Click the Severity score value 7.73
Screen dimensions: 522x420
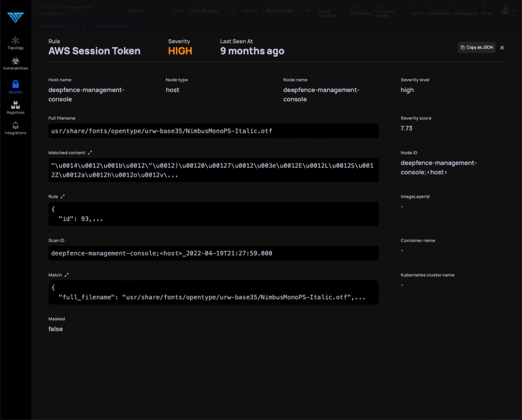point(406,128)
